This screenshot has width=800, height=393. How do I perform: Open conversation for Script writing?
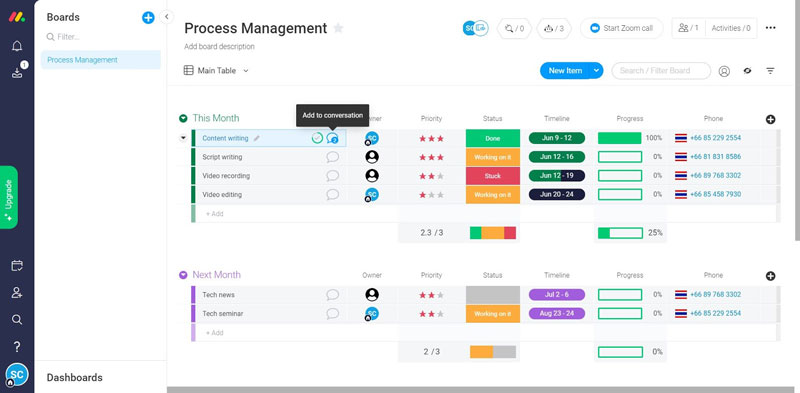click(x=333, y=157)
